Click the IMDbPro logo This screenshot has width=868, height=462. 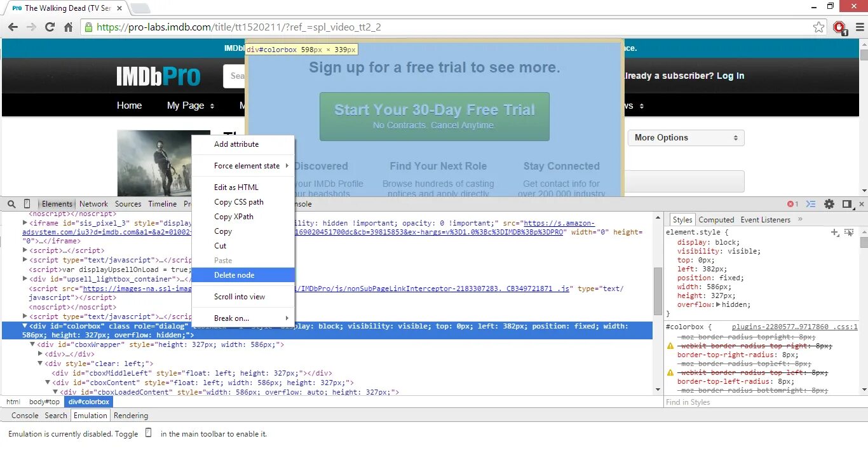[x=158, y=76]
